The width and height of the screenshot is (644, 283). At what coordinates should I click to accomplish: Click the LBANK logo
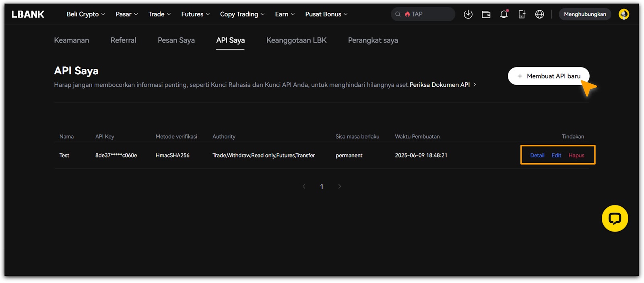coord(28,14)
